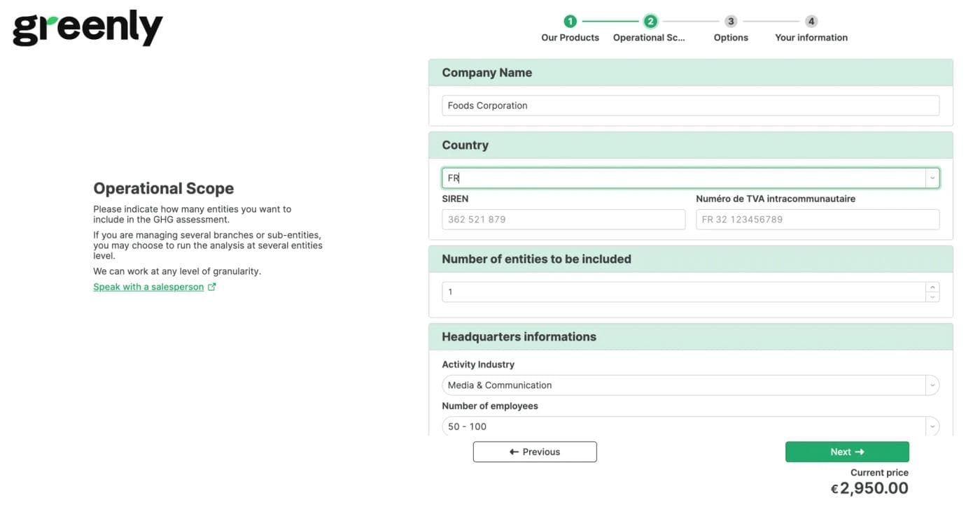
Task: Click the Greenly logo
Action: [87, 27]
